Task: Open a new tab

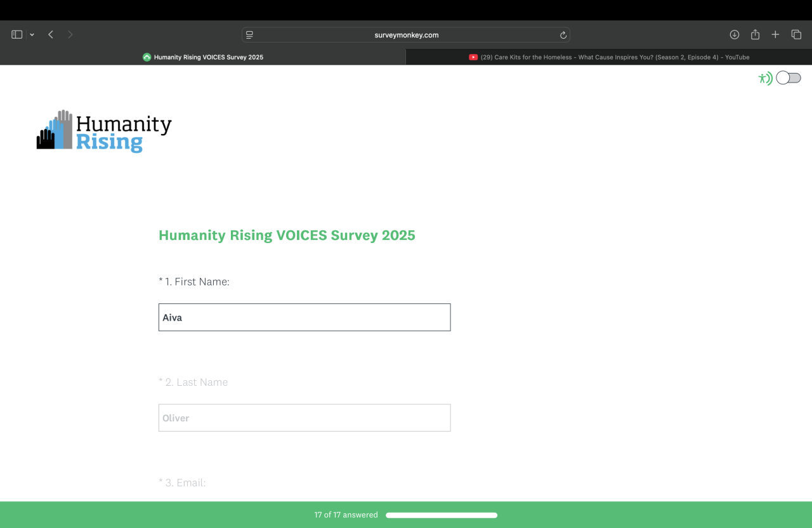Action: coord(775,35)
